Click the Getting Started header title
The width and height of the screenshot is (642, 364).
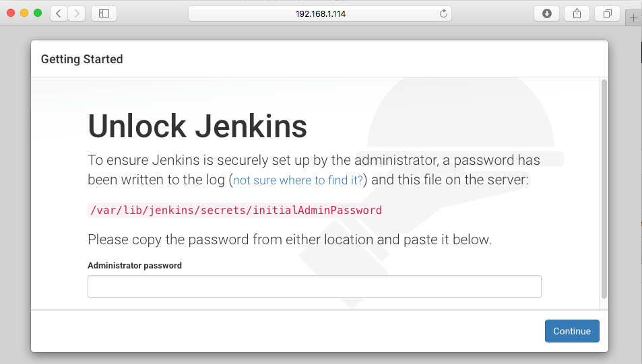coord(82,59)
